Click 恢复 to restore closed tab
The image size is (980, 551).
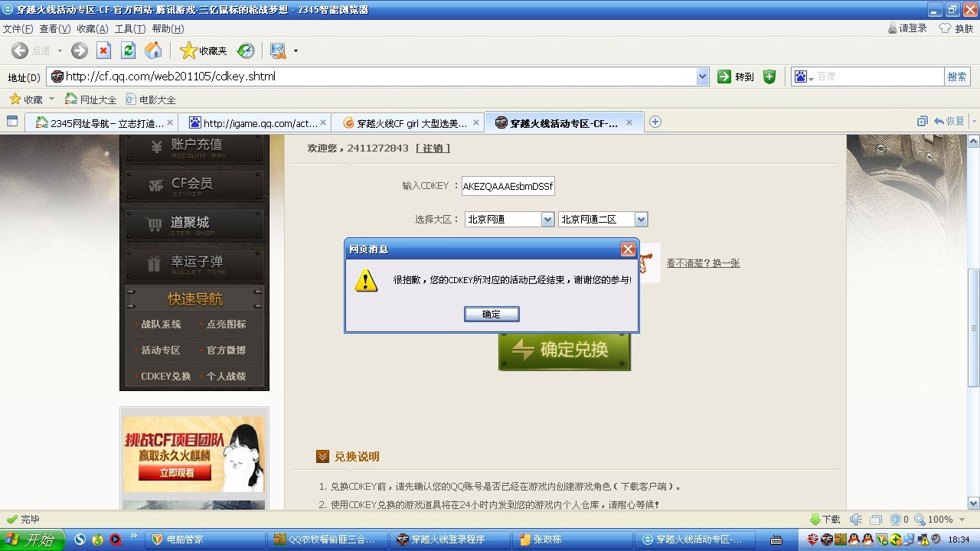pyautogui.click(x=949, y=121)
